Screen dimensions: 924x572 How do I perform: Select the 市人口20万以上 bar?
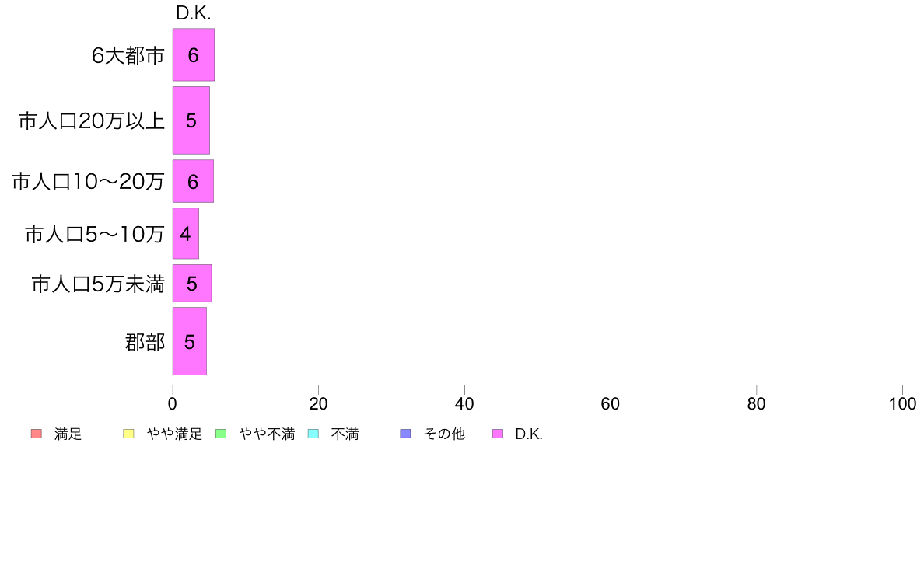tap(191, 120)
